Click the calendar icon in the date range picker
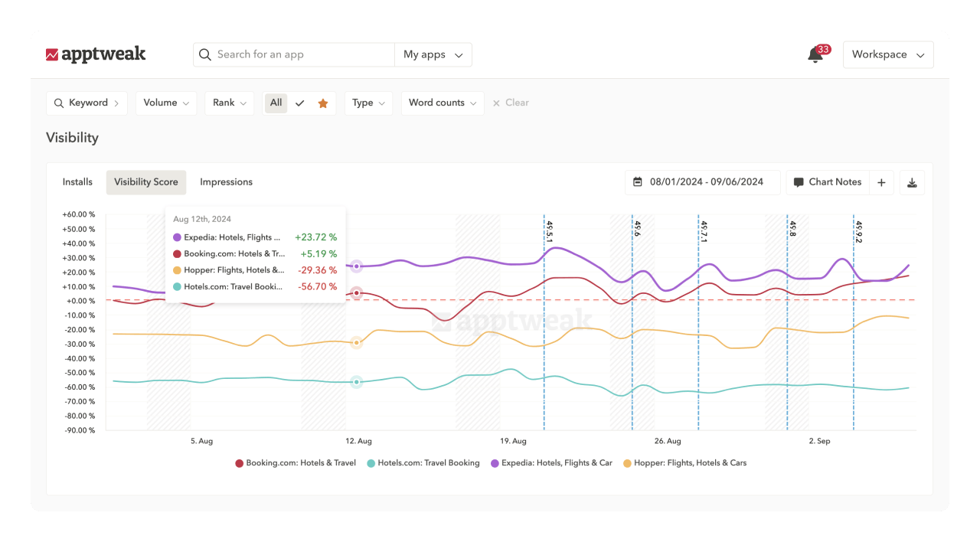The image size is (980, 542). click(639, 182)
